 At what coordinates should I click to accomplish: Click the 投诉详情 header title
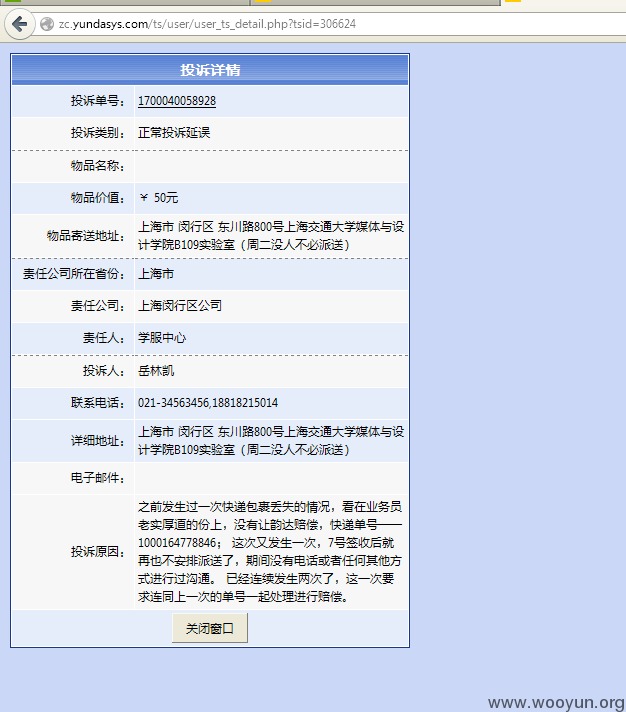[210, 70]
